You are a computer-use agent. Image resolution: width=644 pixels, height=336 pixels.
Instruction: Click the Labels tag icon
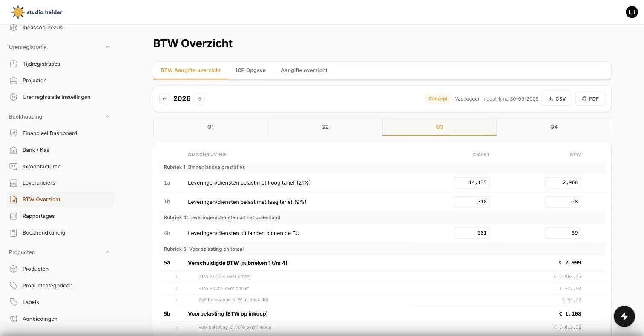pos(14,302)
